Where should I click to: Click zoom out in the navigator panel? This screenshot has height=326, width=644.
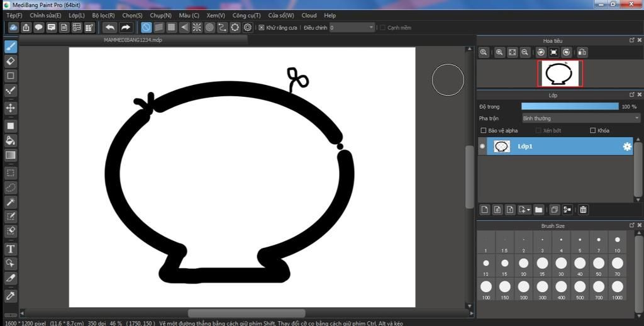point(525,52)
